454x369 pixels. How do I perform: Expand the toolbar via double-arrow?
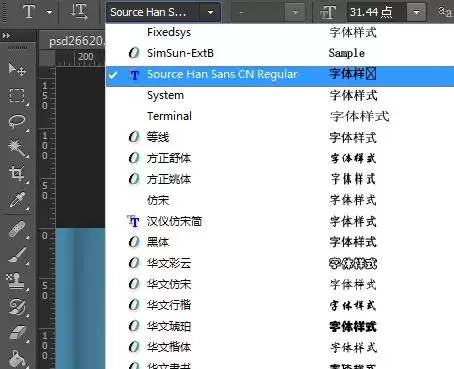[x=6, y=35]
